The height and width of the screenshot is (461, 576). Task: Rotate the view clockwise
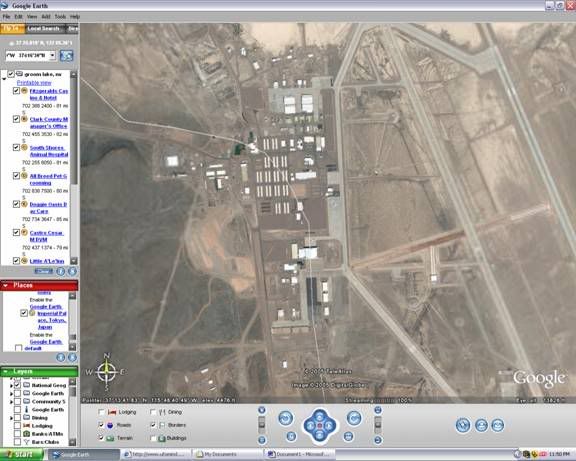[354, 418]
